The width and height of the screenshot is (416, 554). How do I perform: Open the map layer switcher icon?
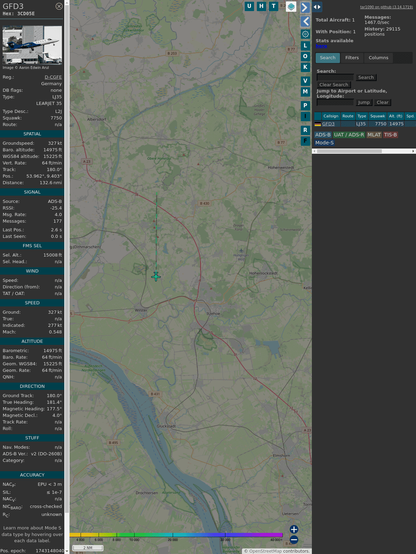coord(291,6)
